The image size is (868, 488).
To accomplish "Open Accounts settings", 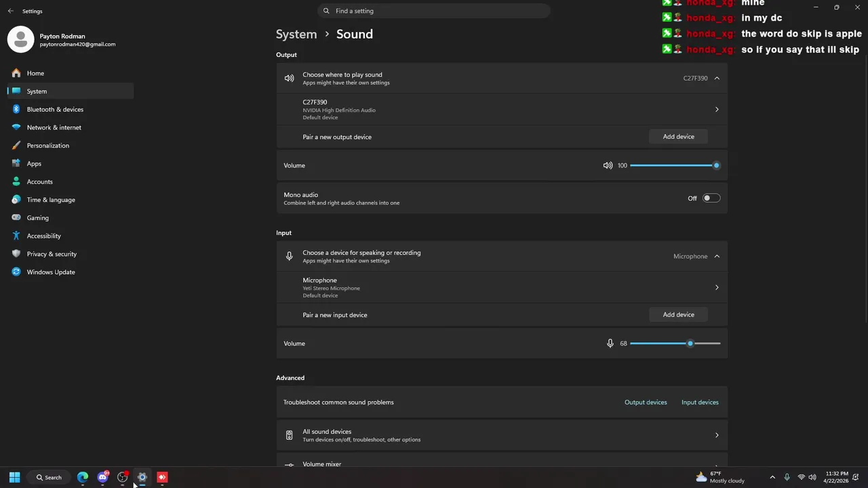I will pos(71,182).
